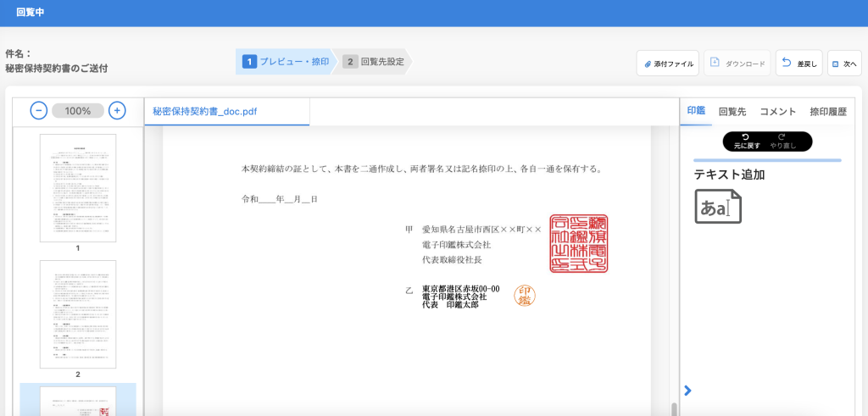Viewport: 868px width, 416px height.
Task: Click the document vertical scrollbar handle
Action: pyautogui.click(x=674, y=409)
